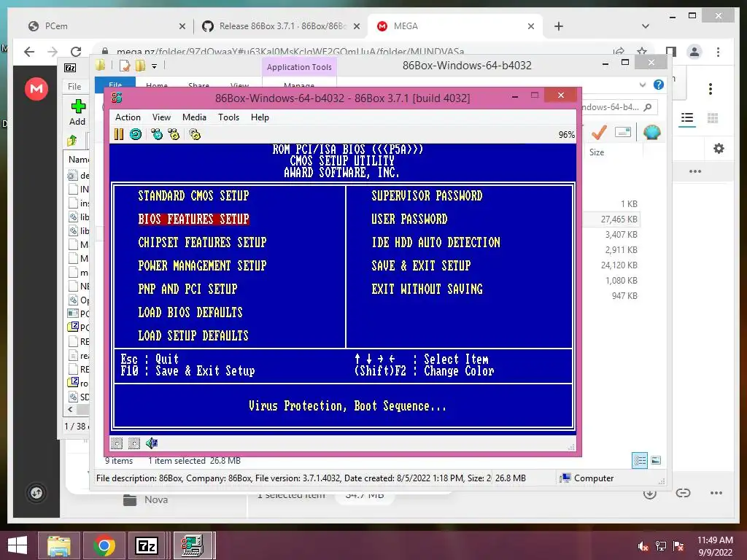Send Ctrl+Alt+Del via 86Box toolbar icon
Image resolution: width=747 pixels, height=560 pixels.
tap(157, 134)
